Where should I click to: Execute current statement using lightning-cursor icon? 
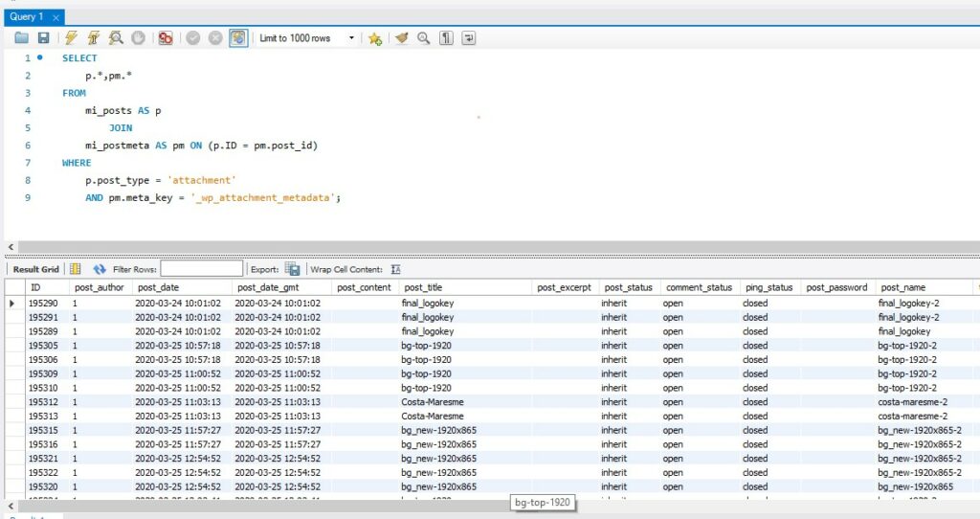click(94, 38)
